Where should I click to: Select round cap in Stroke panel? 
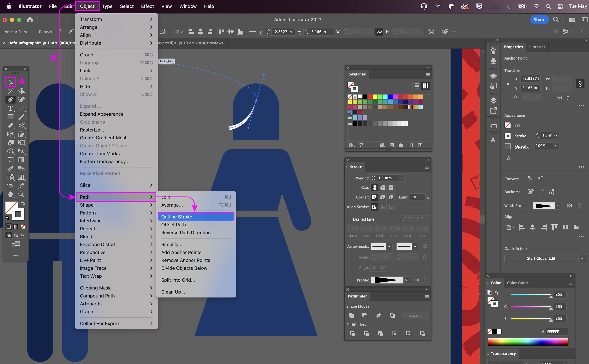coord(382,188)
